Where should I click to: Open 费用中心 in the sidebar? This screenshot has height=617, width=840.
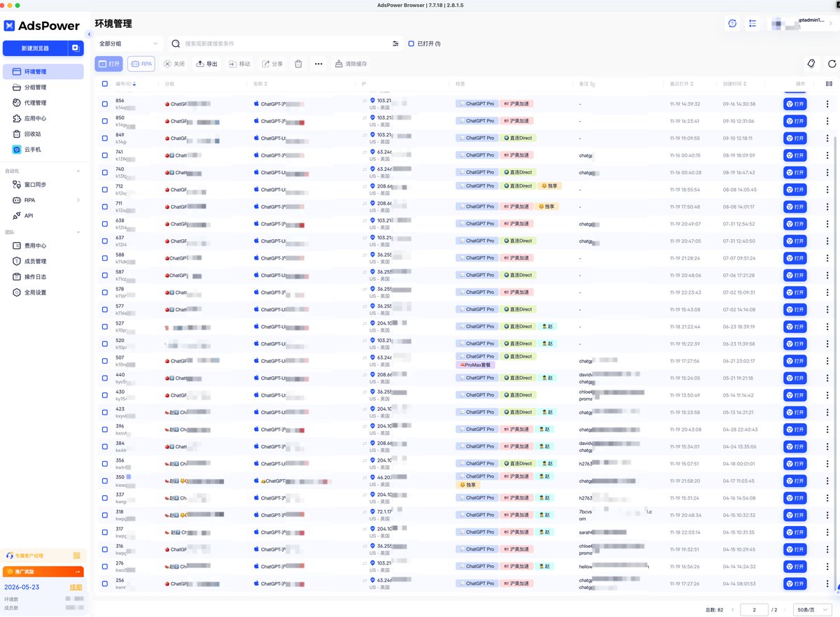coord(43,246)
